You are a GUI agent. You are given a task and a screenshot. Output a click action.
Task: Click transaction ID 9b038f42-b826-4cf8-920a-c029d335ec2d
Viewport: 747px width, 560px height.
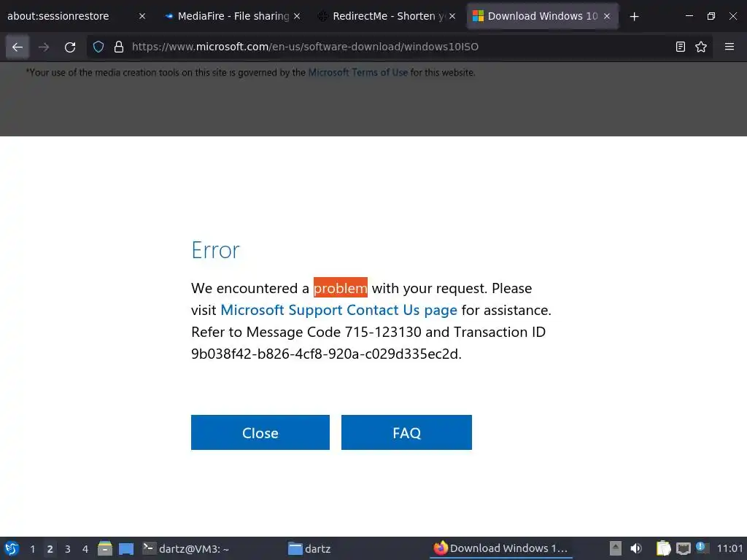(325, 354)
